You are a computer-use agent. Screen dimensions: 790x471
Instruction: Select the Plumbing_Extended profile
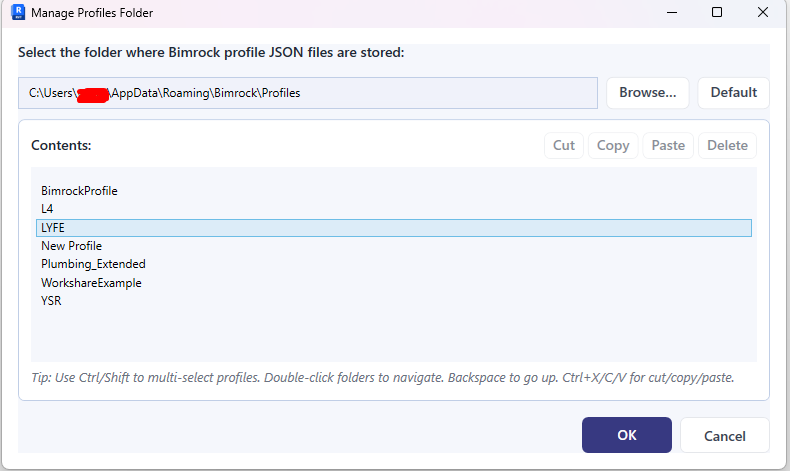point(393,264)
